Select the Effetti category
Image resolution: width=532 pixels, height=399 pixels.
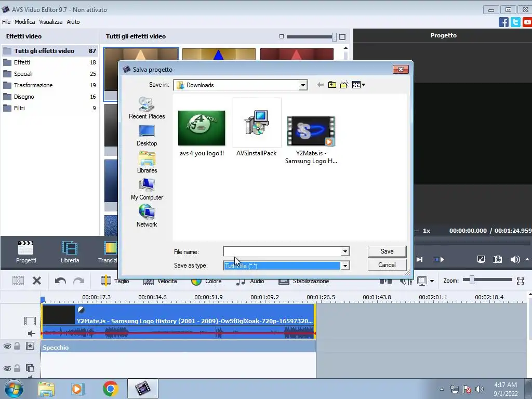click(50, 62)
